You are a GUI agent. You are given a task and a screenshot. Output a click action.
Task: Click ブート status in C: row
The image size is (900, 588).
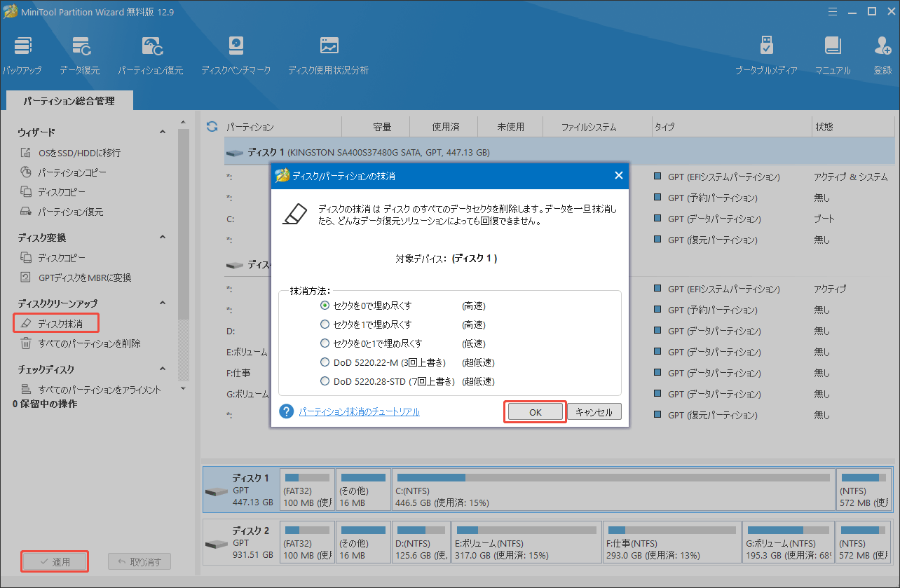click(824, 219)
